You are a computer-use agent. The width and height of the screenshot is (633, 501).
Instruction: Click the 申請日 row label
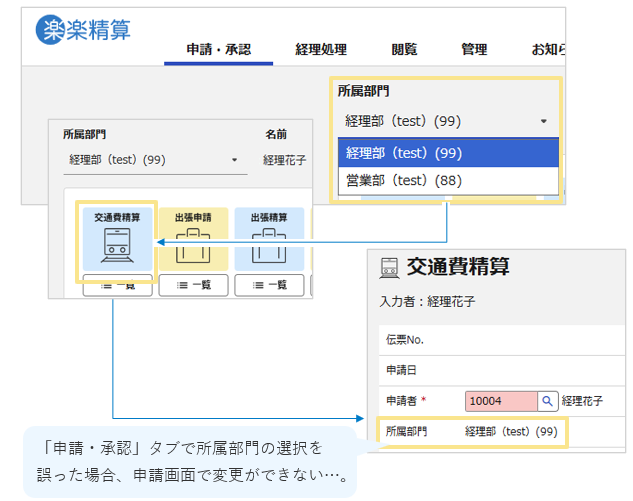401,370
